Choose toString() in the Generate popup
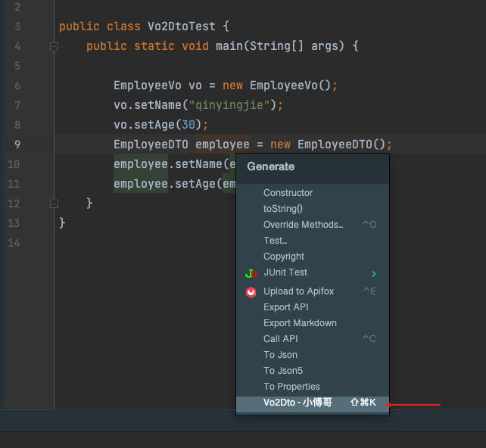 tap(282, 209)
